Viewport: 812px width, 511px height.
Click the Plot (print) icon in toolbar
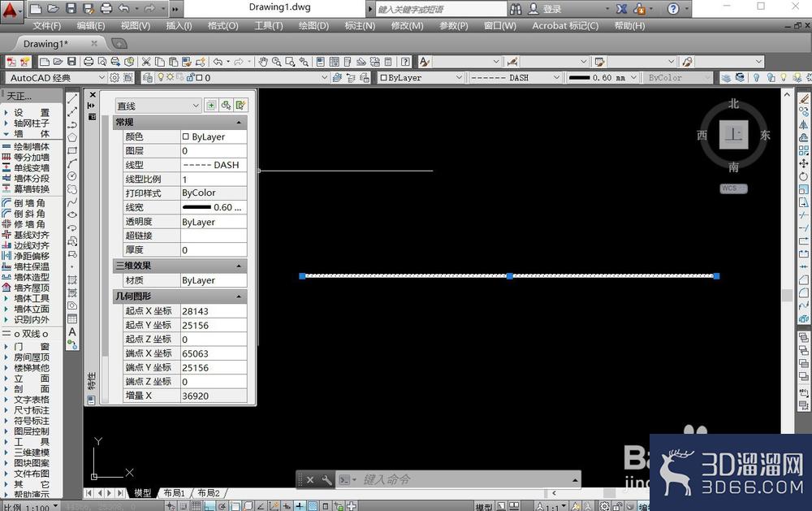tap(89, 62)
